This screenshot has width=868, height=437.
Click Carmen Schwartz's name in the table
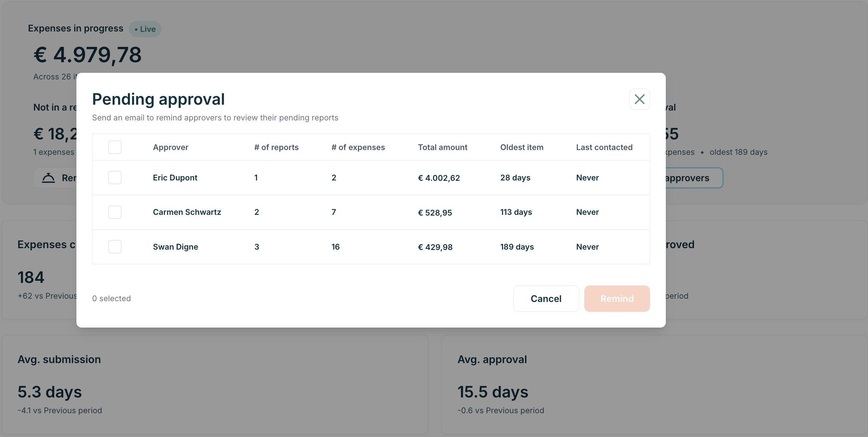pyautogui.click(x=187, y=212)
